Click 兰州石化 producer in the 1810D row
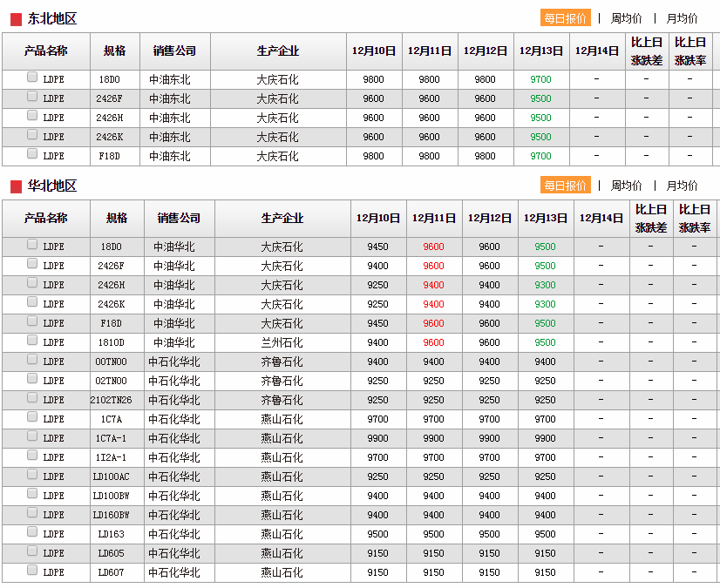Image resolution: width=720 pixels, height=588 pixels. click(282, 342)
